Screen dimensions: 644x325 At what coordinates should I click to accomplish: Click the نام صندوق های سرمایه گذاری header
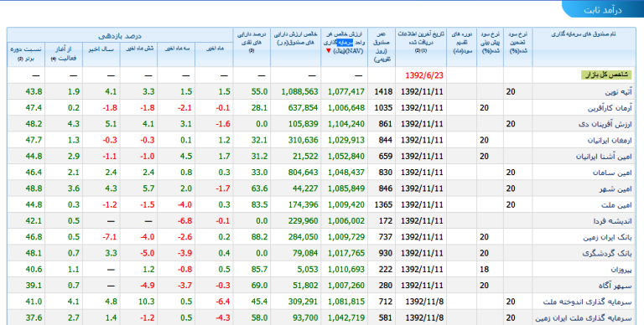coord(584,34)
